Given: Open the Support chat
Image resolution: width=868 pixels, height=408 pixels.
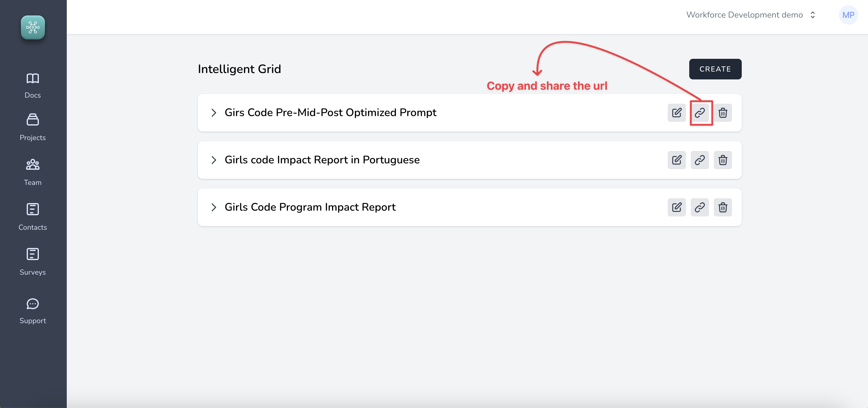Looking at the screenshot, I should [32, 310].
